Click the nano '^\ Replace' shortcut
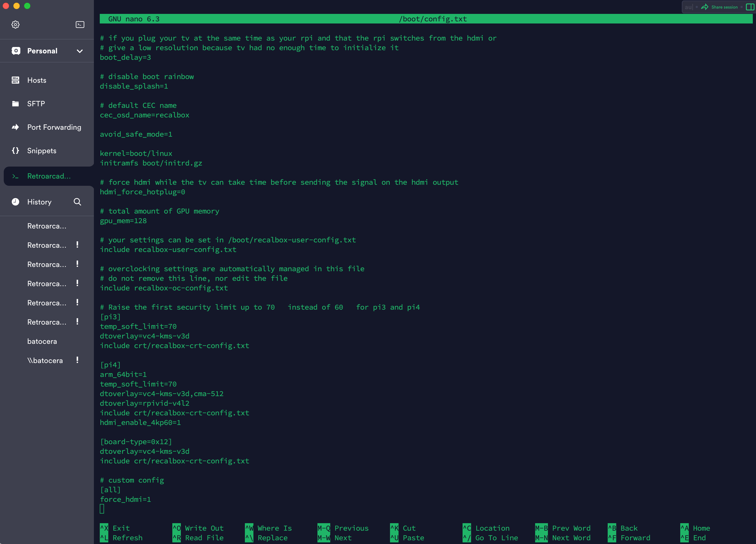This screenshot has height=544, width=756. [x=266, y=538]
